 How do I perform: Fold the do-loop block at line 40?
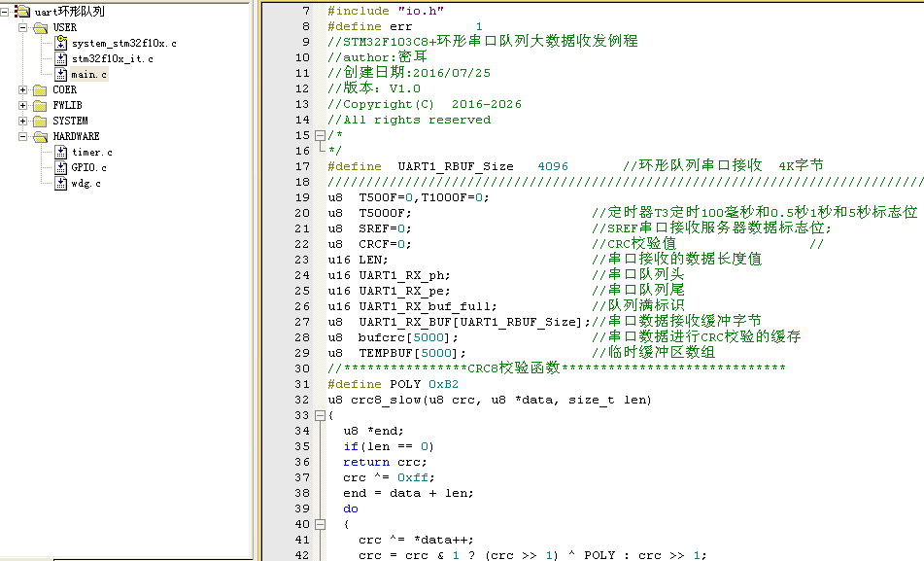pos(319,524)
